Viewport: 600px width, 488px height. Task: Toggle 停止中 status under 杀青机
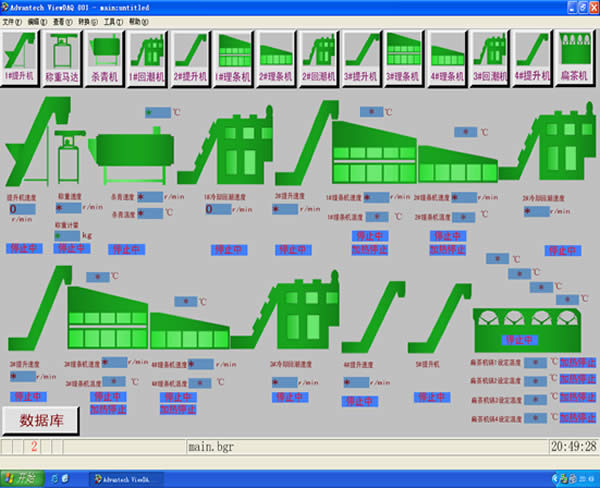[125, 249]
